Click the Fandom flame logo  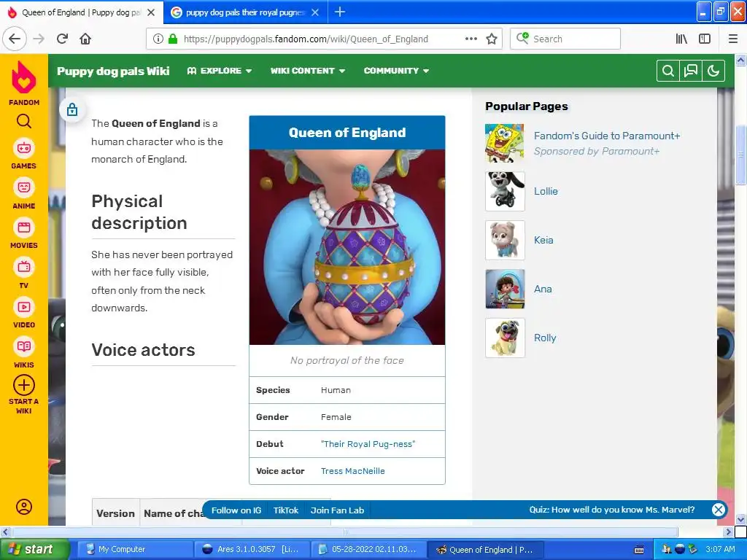click(24, 79)
